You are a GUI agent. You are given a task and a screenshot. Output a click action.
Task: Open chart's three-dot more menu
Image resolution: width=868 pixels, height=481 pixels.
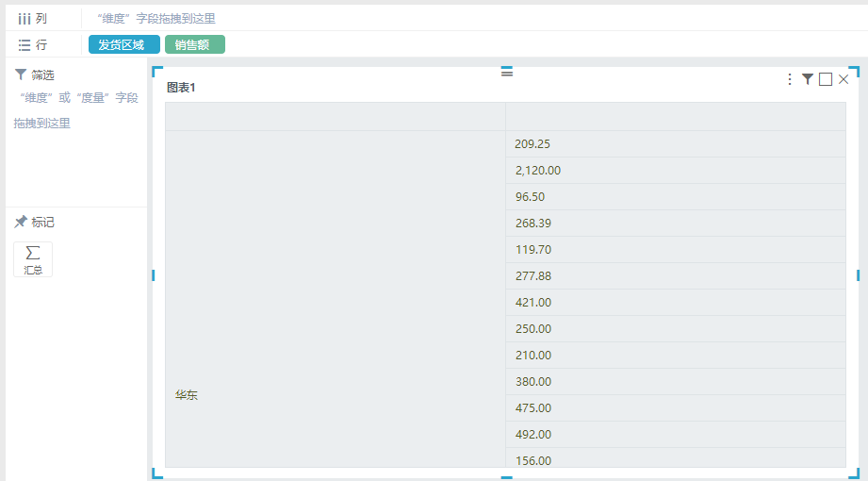[x=790, y=79]
